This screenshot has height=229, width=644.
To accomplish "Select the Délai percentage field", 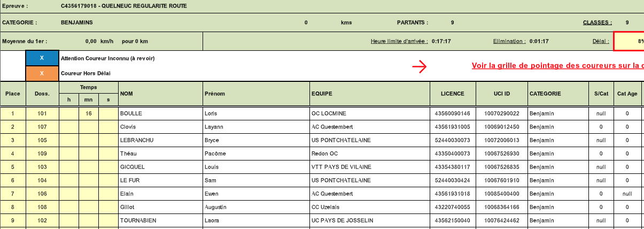I will click(x=629, y=41).
